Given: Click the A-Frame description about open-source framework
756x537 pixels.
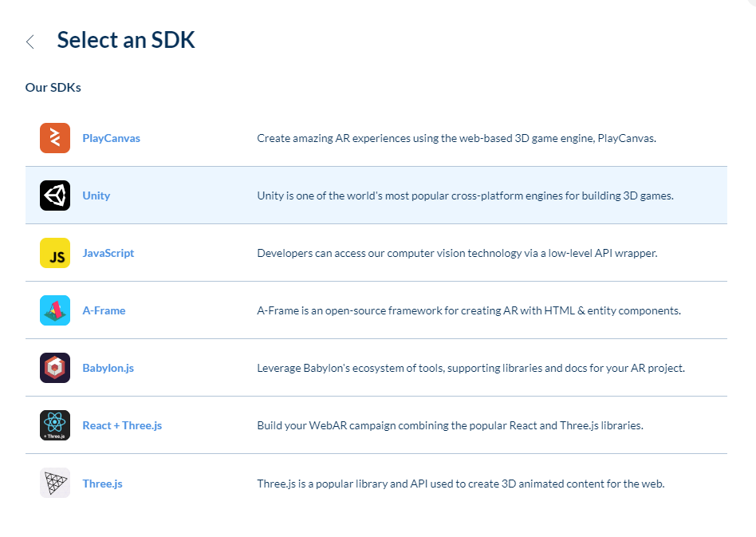Looking at the screenshot, I should pos(469,310).
